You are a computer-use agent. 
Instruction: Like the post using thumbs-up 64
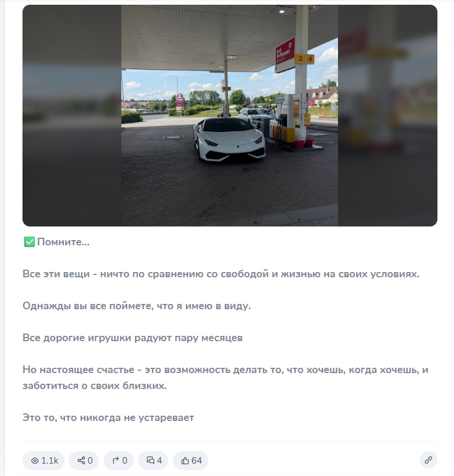pos(191,460)
